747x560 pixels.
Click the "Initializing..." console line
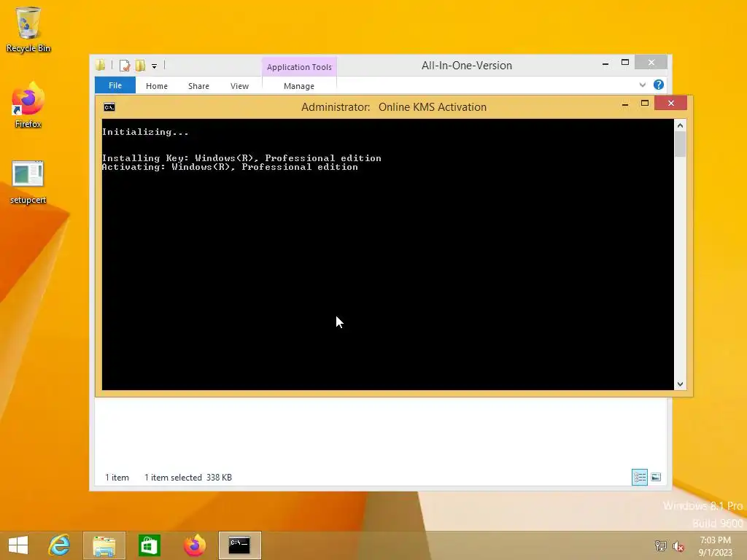pos(145,132)
